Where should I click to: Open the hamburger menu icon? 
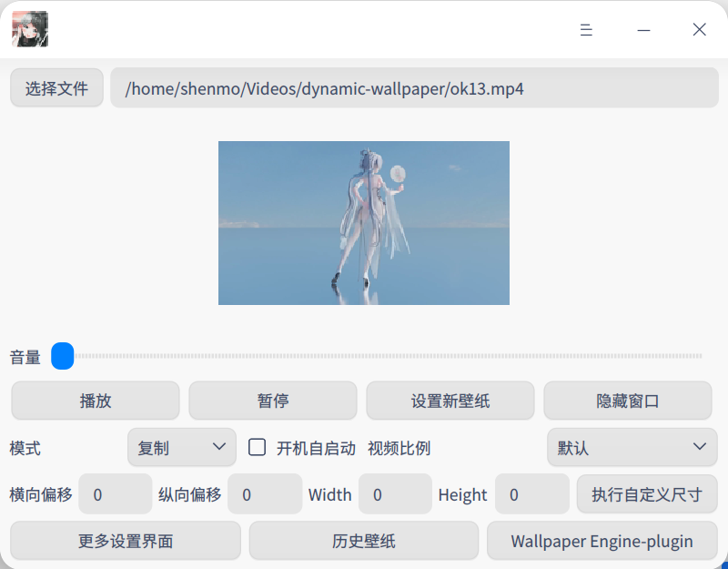[x=586, y=30]
